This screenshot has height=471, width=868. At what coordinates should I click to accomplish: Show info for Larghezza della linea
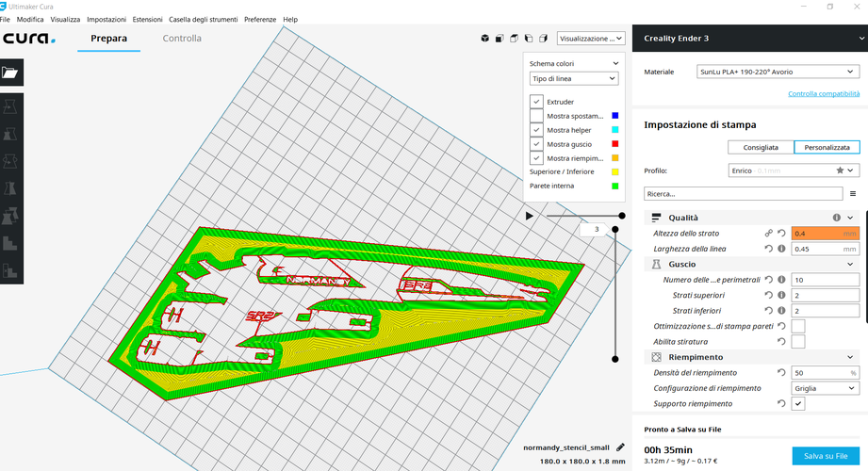(x=781, y=249)
